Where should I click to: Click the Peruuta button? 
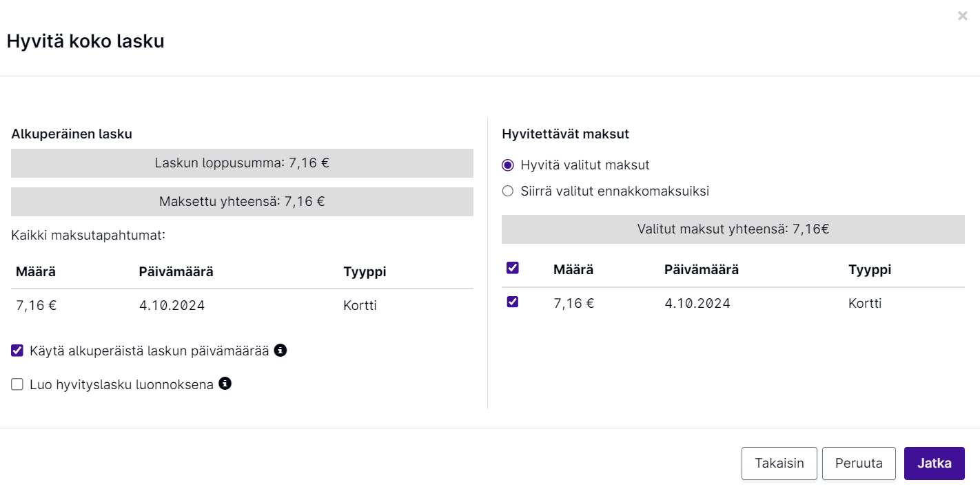coord(859,464)
